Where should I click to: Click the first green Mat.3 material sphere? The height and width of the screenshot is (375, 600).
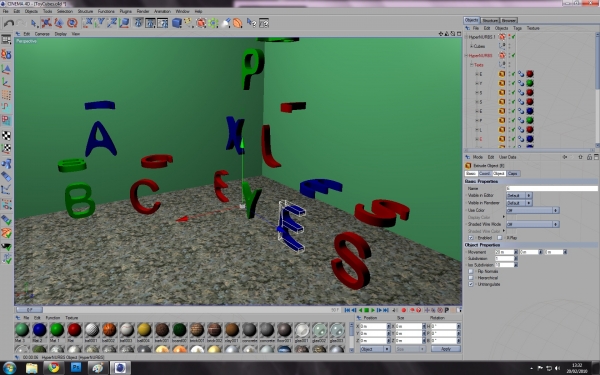pyautogui.click(x=22, y=329)
